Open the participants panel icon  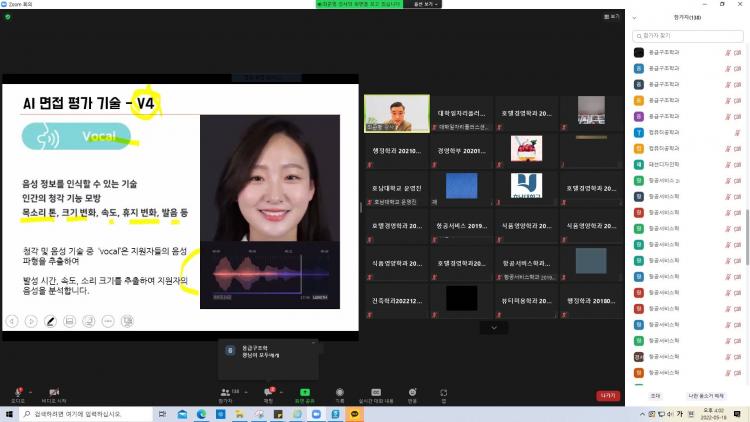pos(224,391)
